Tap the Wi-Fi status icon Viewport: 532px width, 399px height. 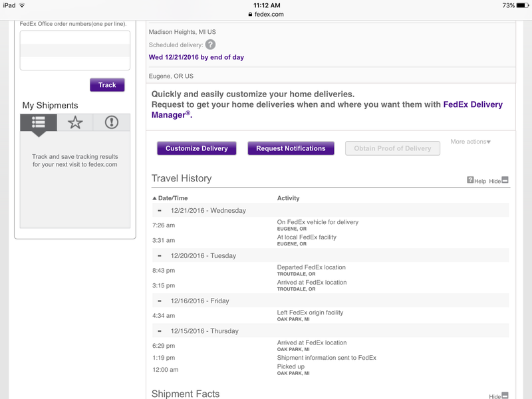pos(22,5)
